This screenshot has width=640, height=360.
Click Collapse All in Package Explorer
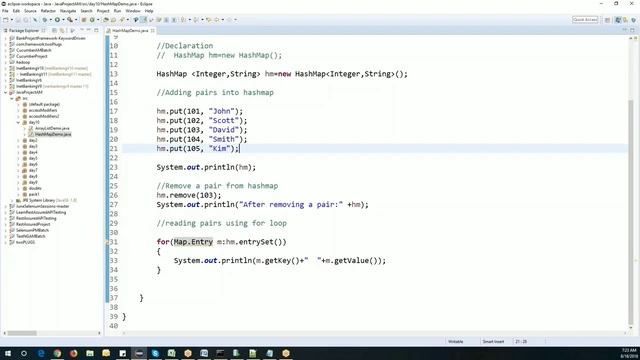click(54, 31)
